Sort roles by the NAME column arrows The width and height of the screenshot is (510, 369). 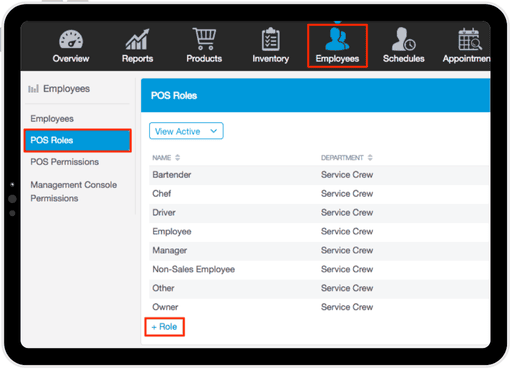(178, 158)
